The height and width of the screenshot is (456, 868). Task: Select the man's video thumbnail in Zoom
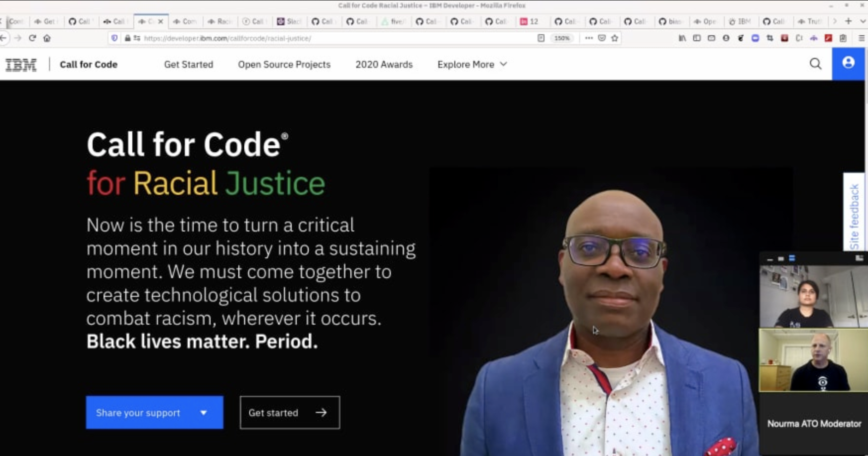(814, 360)
